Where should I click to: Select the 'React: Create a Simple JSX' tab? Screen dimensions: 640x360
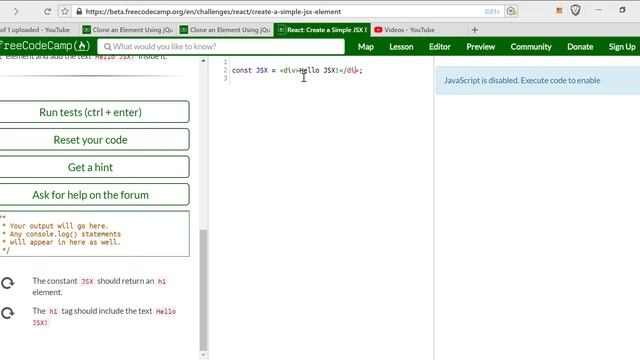click(322, 30)
